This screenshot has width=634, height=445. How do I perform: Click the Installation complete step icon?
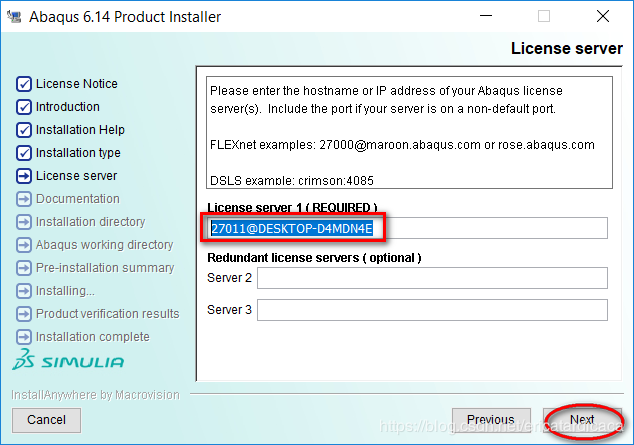[x=24, y=337]
